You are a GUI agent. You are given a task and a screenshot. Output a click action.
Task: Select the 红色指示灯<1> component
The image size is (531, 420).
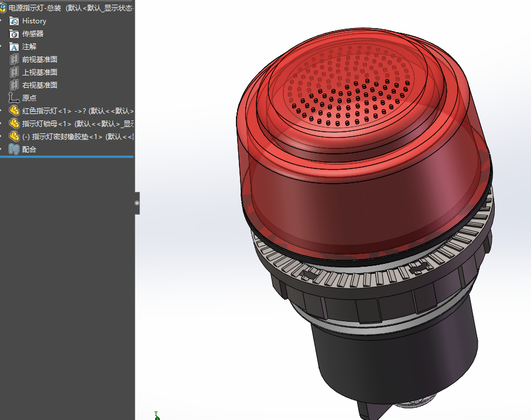78,111
